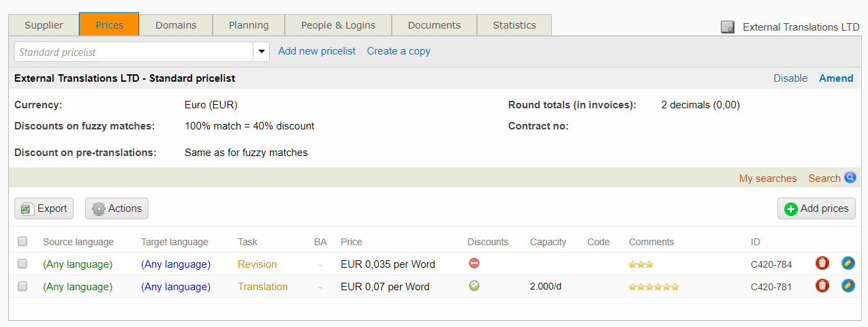Screen dimensions: 868x327
Task: Export the price list to Excel
Action: 44,208
